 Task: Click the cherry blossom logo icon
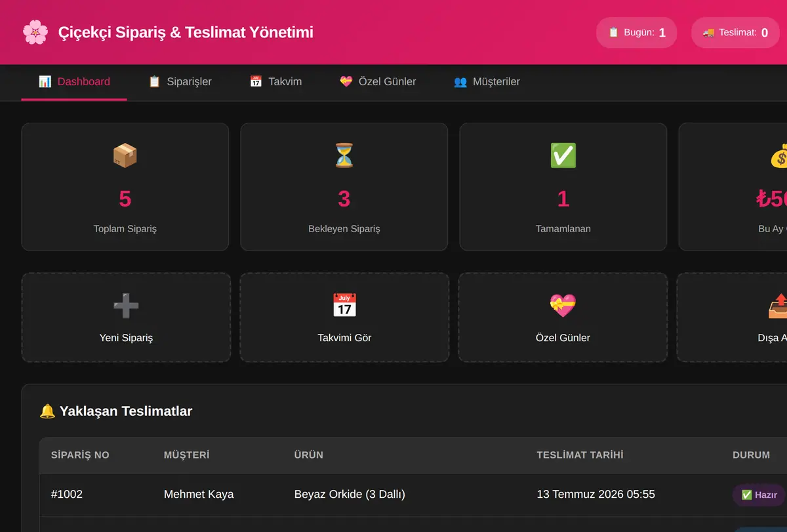tap(35, 32)
